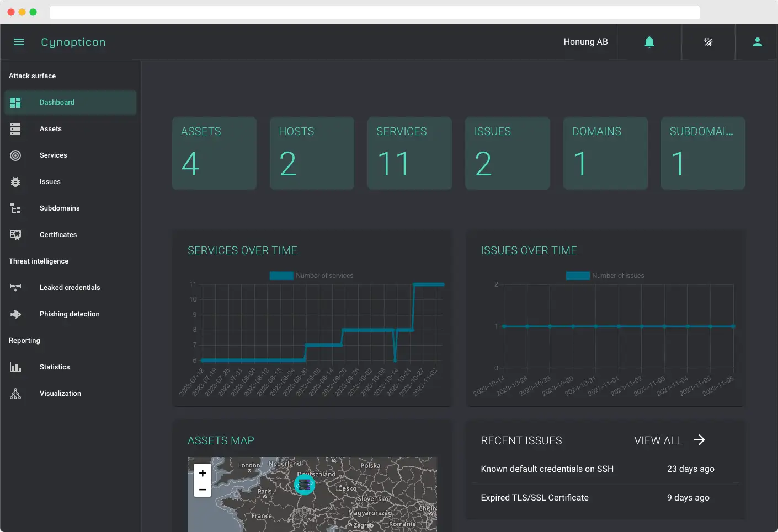Open the user account profile icon
The image size is (778, 532).
tap(757, 42)
